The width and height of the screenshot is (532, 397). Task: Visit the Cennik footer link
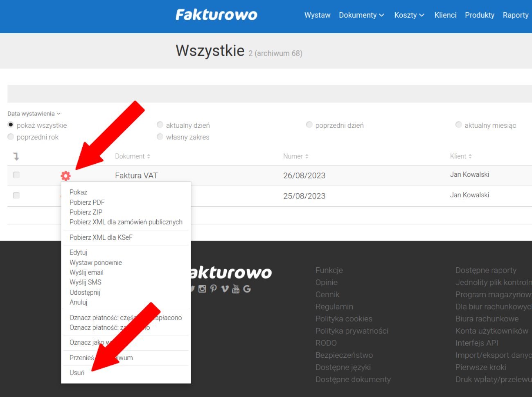[327, 294]
